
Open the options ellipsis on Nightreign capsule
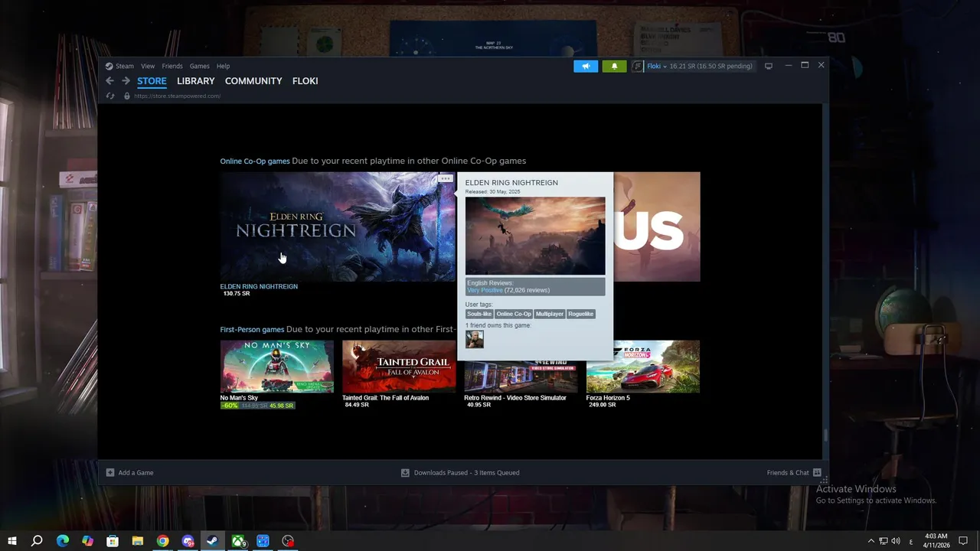(x=445, y=178)
